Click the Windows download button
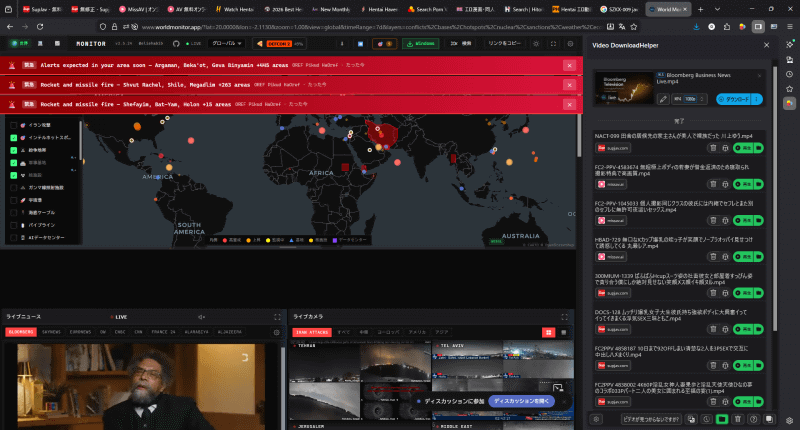 421,44
